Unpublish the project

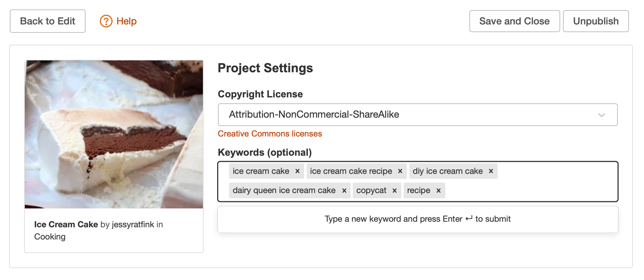coord(595,21)
